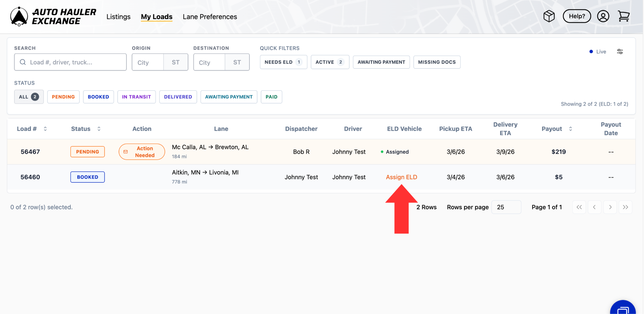644x314 pixels.
Task: Open the package box icon in header
Action: coord(549,16)
